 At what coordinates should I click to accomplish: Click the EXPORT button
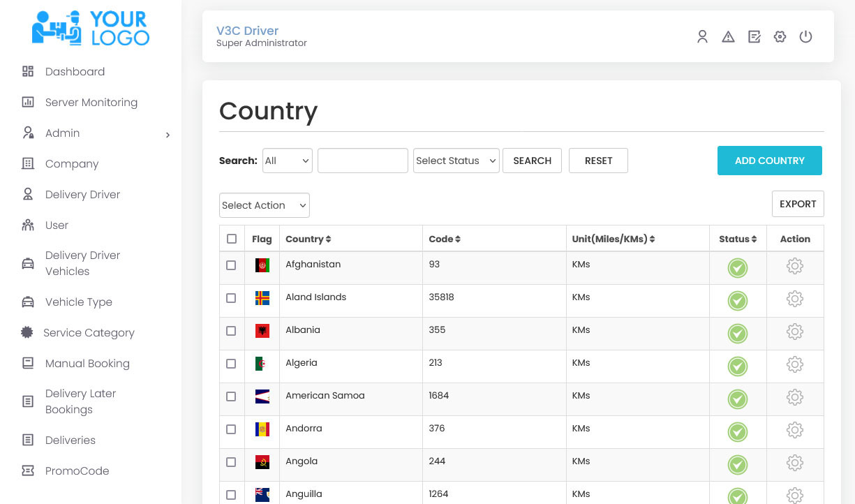click(798, 204)
